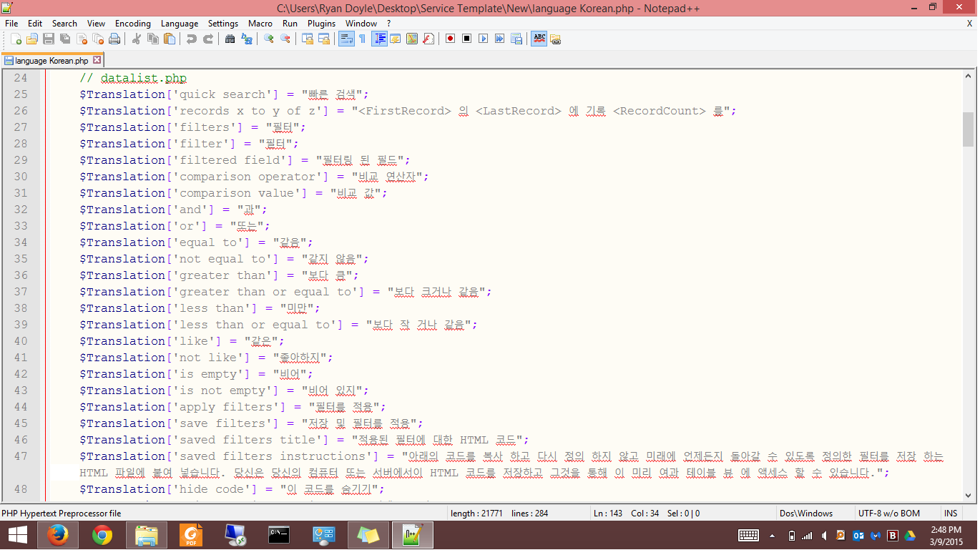The width and height of the screenshot is (980, 555).
Task: Toggle Show Indent Guide button
Action: coord(379,39)
